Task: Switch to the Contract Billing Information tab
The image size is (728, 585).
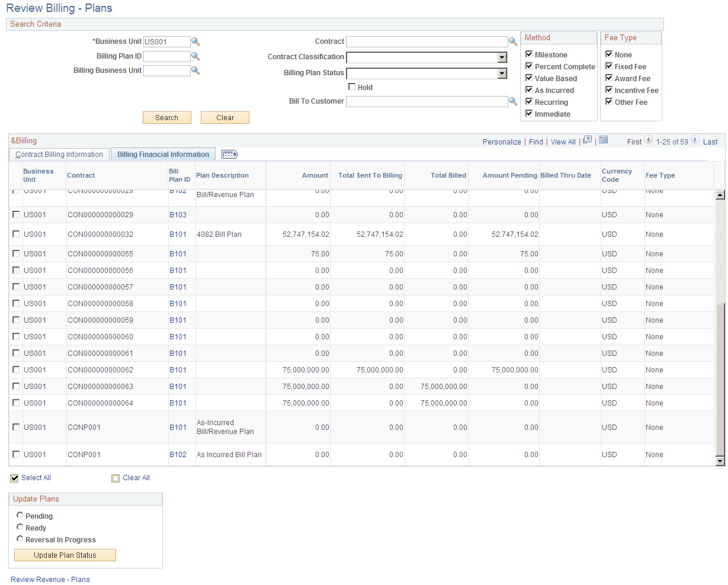Action: [58, 154]
